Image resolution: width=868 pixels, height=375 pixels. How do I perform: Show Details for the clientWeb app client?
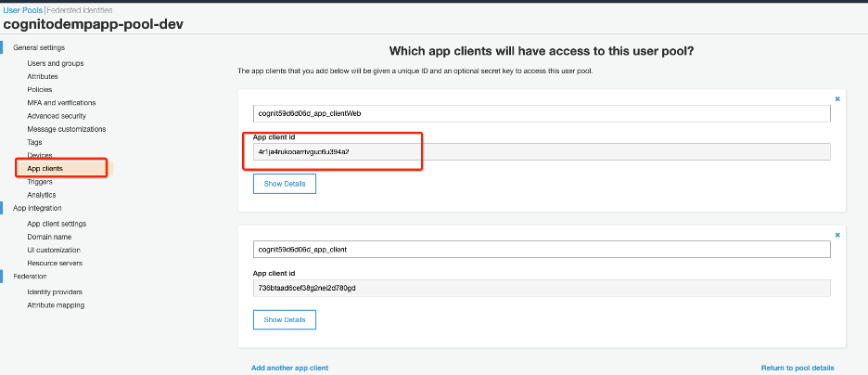tap(284, 184)
